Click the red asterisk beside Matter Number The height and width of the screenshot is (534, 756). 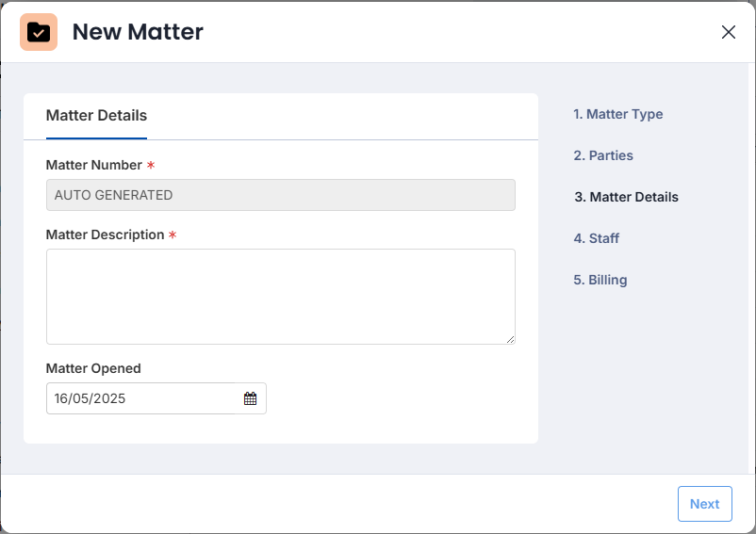coord(151,165)
